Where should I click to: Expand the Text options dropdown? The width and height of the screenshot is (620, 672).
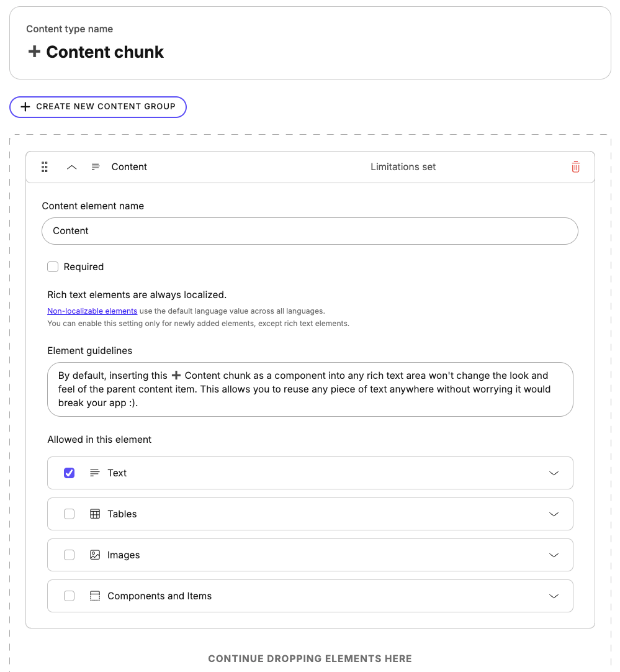point(553,473)
